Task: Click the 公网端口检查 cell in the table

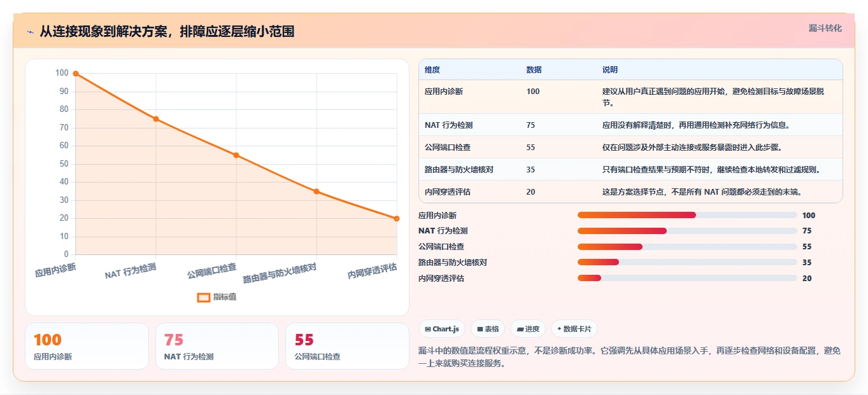Action: click(x=448, y=148)
